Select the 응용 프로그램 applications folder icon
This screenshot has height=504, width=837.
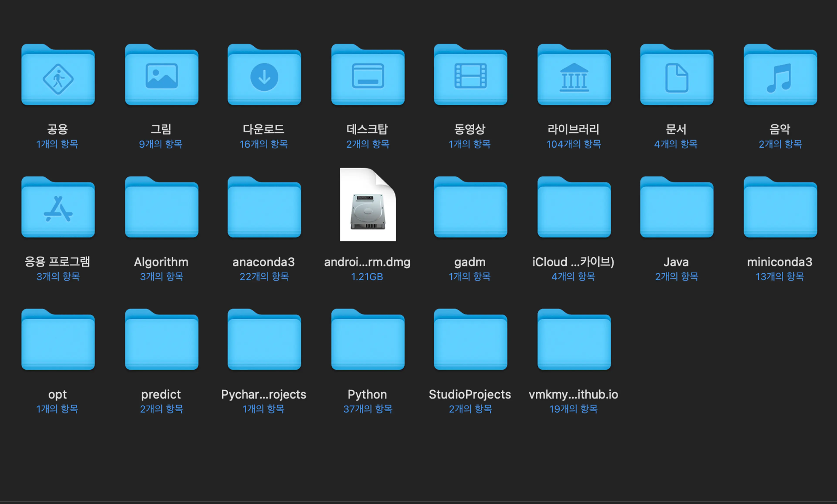click(x=58, y=207)
